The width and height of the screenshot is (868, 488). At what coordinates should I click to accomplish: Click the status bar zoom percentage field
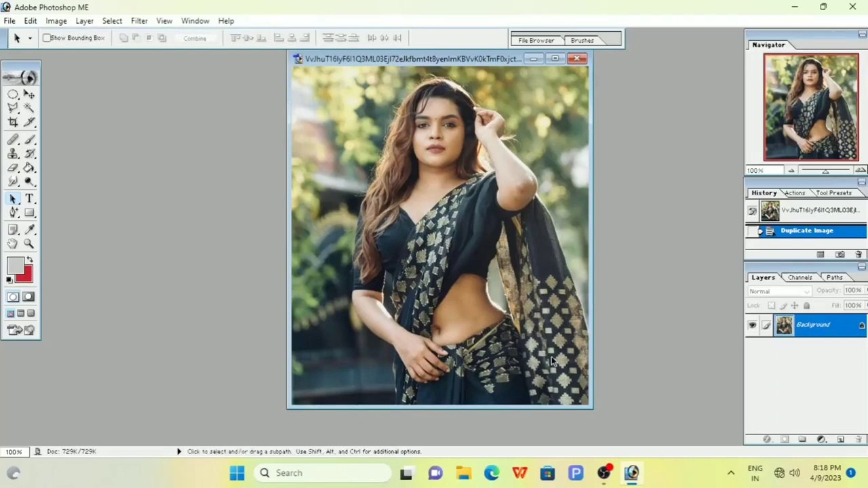pos(14,452)
